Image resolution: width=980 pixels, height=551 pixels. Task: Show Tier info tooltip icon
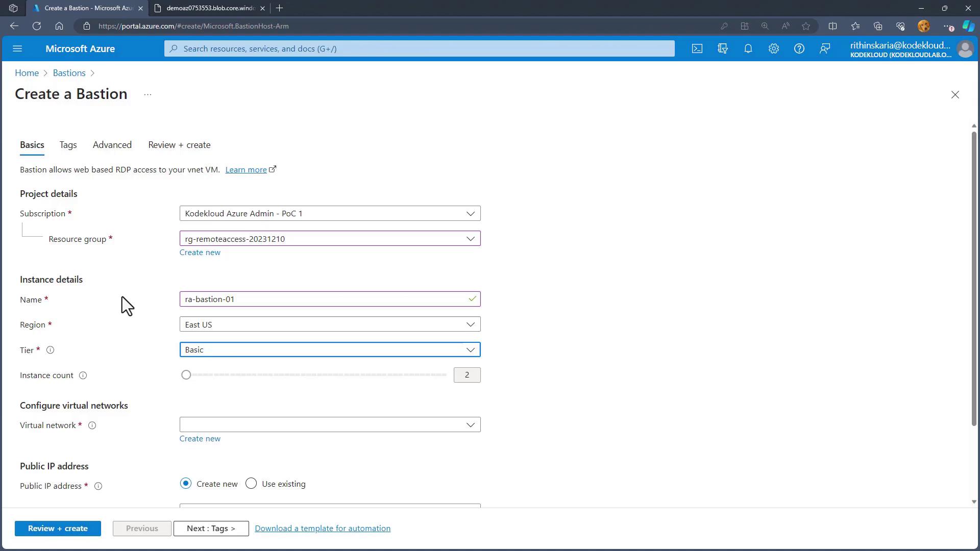[x=51, y=350]
